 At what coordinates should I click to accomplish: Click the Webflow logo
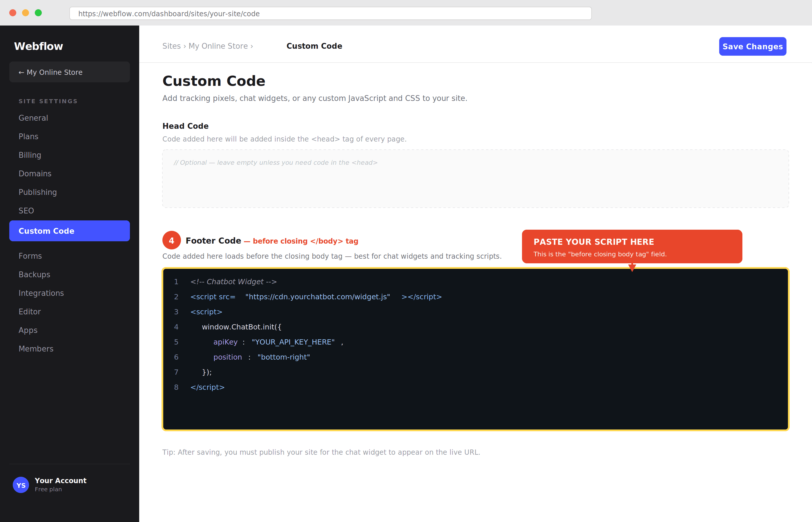pyautogui.click(x=38, y=46)
